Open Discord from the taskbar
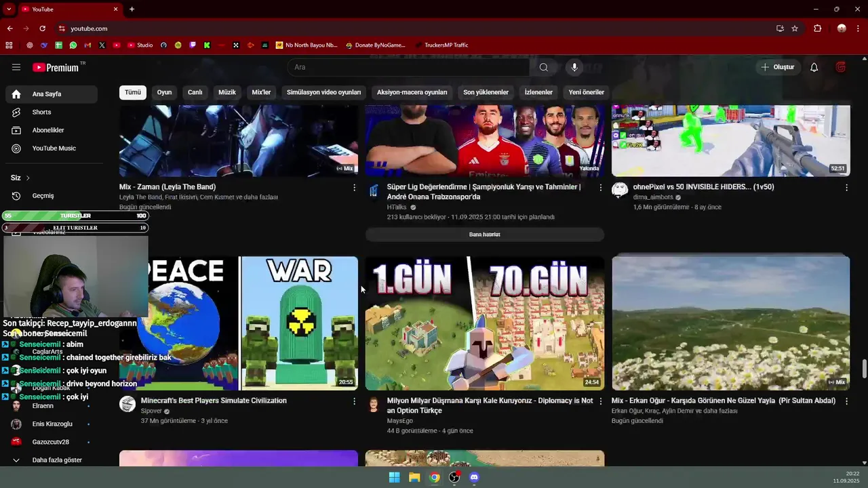 pyautogui.click(x=474, y=477)
